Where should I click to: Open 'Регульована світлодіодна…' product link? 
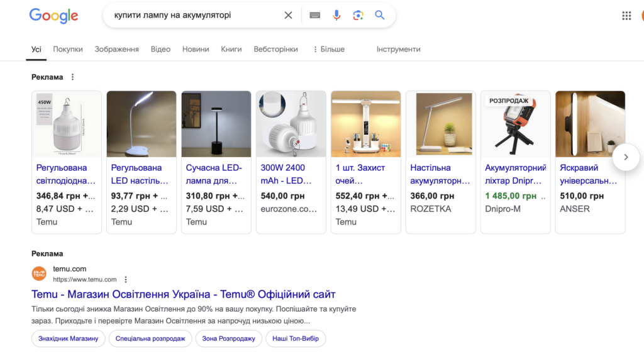pyautogui.click(x=65, y=174)
